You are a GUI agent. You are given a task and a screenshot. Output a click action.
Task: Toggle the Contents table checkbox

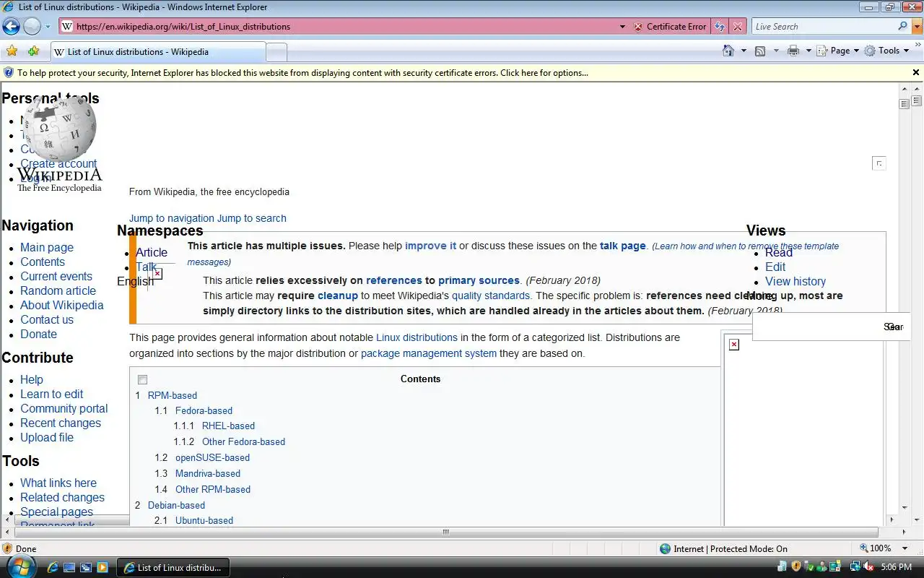[142, 380]
